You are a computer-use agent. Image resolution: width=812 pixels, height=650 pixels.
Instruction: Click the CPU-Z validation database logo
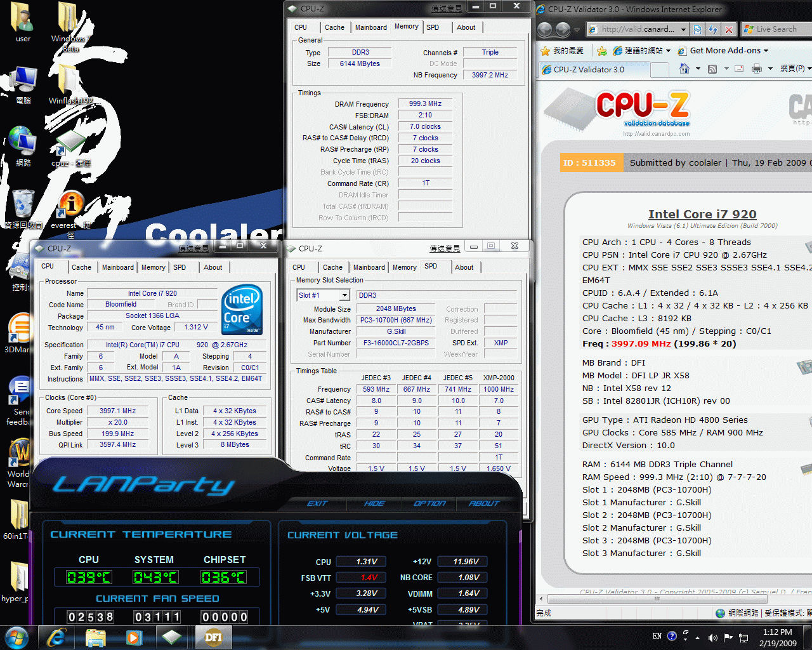(x=642, y=109)
